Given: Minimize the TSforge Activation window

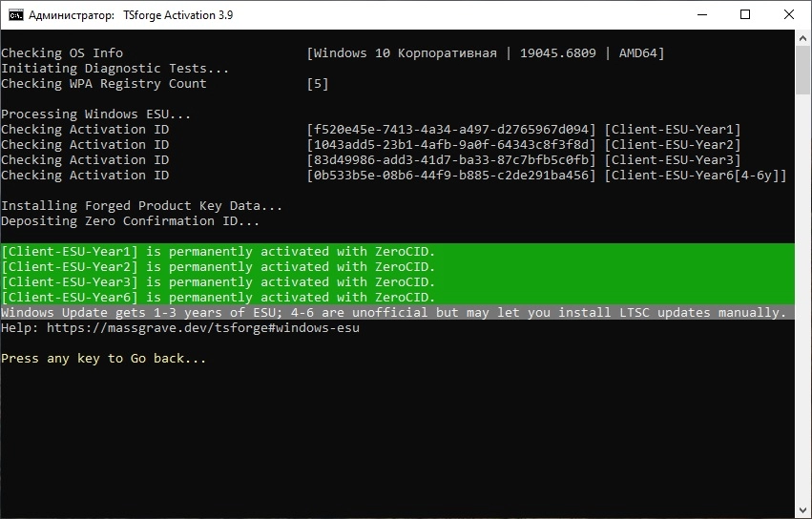Looking at the screenshot, I should [702, 14].
